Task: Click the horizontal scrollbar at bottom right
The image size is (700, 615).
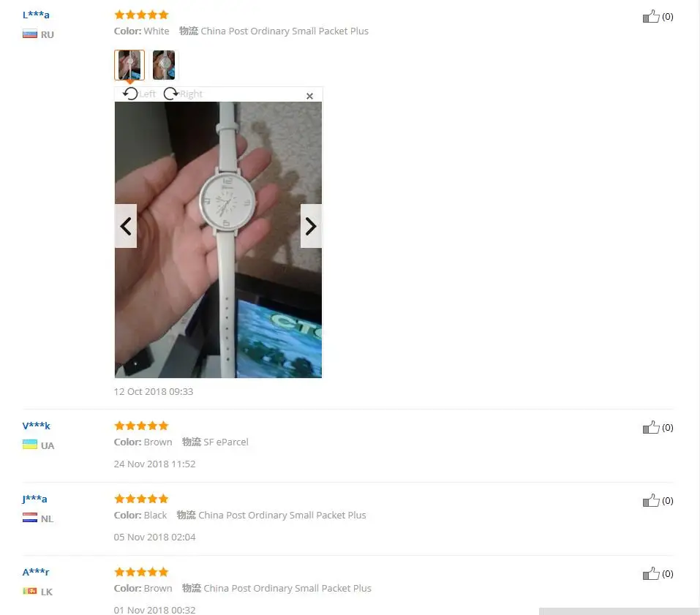Action: click(620, 611)
